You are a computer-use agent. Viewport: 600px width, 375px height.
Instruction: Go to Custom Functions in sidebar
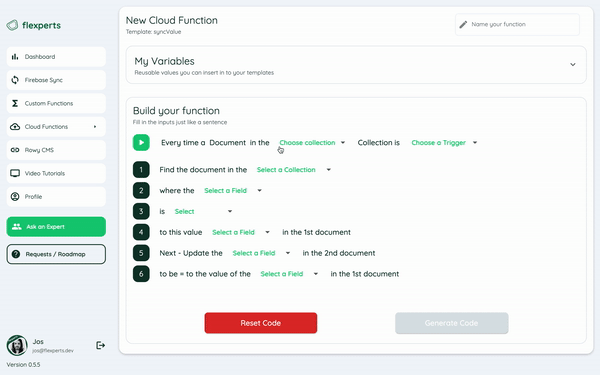pyautogui.click(x=56, y=103)
